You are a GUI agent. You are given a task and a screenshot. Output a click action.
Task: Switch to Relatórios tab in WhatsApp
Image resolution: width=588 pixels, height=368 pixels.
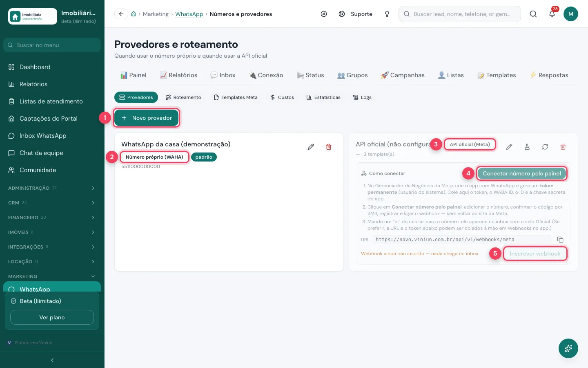pos(178,75)
